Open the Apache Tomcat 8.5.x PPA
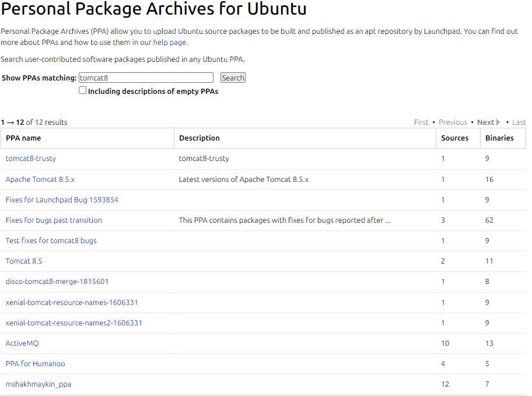The width and height of the screenshot is (532, 396). coord(40,180)
